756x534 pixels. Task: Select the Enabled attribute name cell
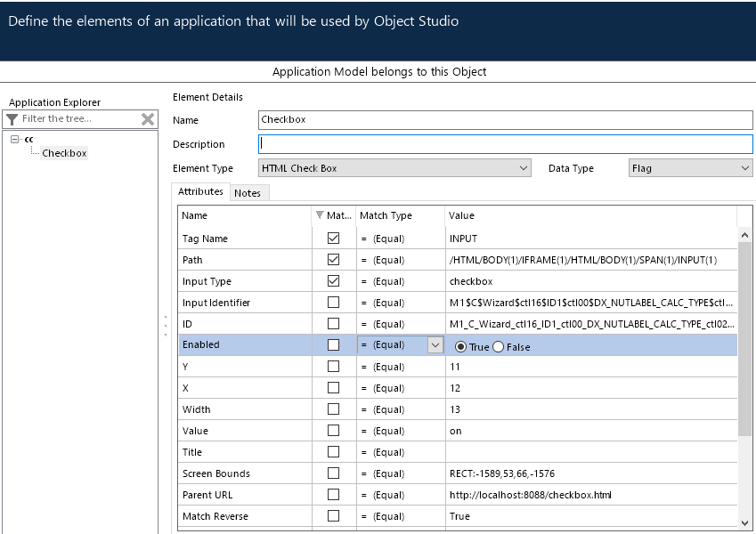(x=245, y=344)
